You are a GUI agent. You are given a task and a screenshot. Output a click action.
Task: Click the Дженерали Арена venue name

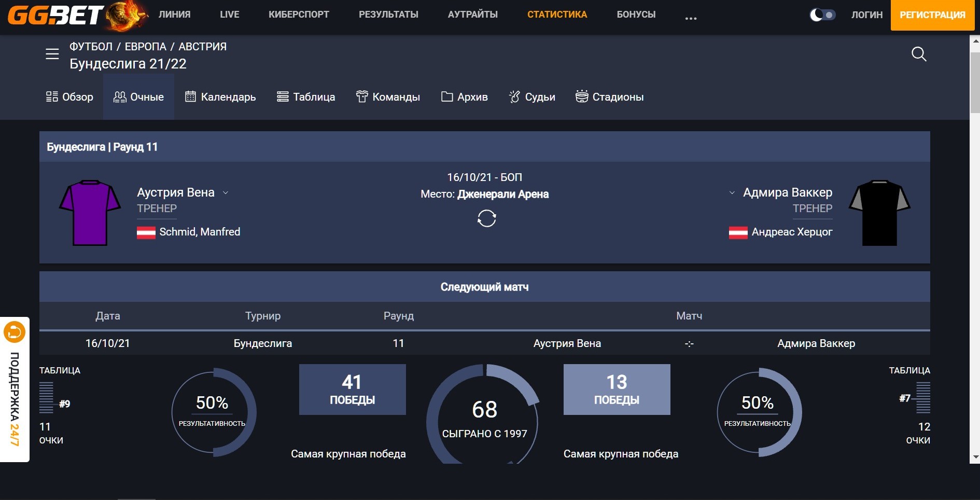tap(503, 195)
